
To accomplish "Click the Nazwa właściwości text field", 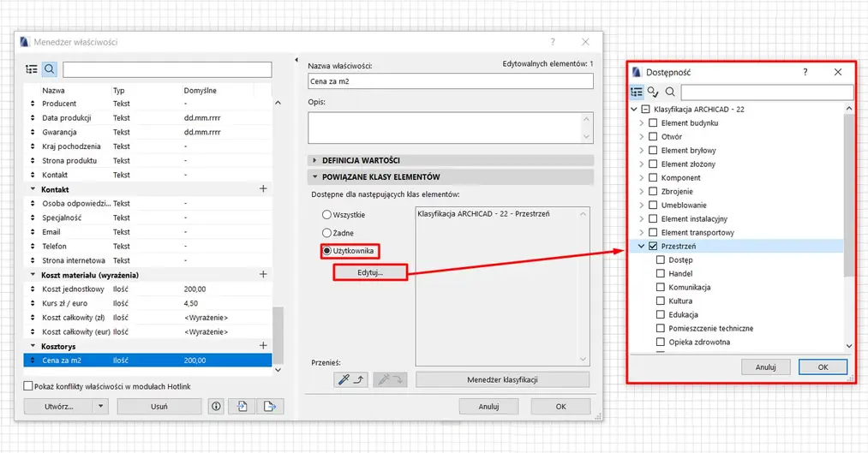I will pos(451,81).
